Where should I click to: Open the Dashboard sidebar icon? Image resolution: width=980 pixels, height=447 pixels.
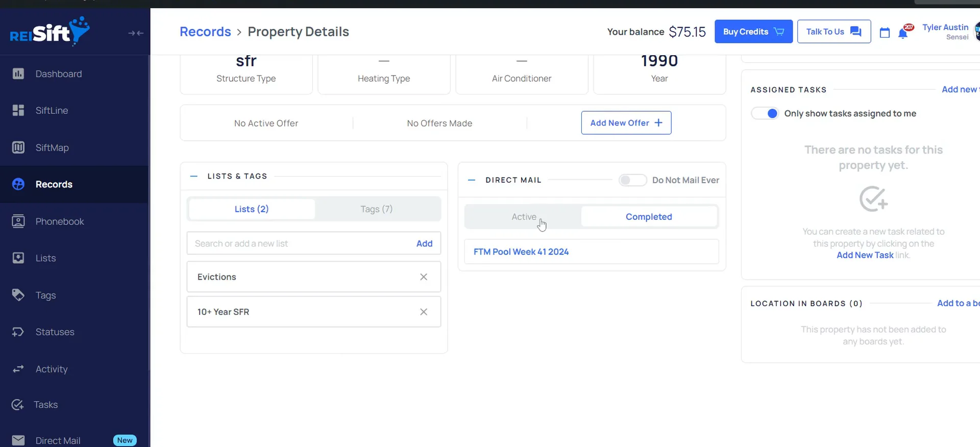pyautogui.click(x=18, y=74)
